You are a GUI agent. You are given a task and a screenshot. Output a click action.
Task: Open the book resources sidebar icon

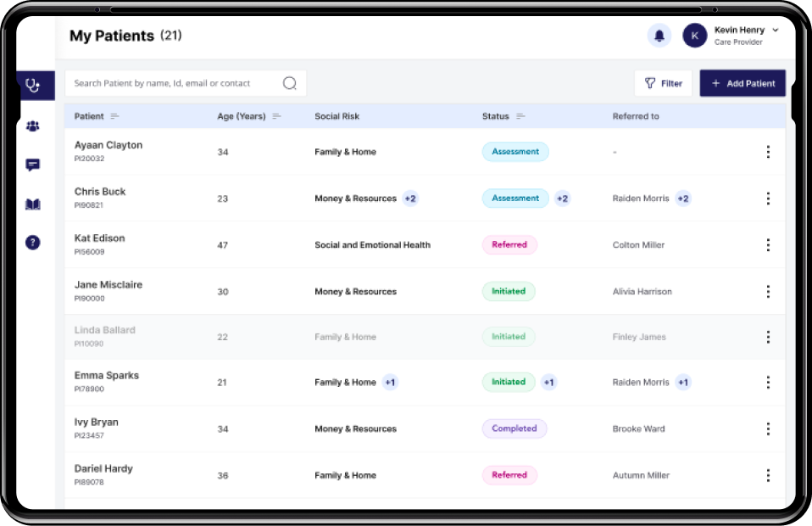[x=33, y=204]
